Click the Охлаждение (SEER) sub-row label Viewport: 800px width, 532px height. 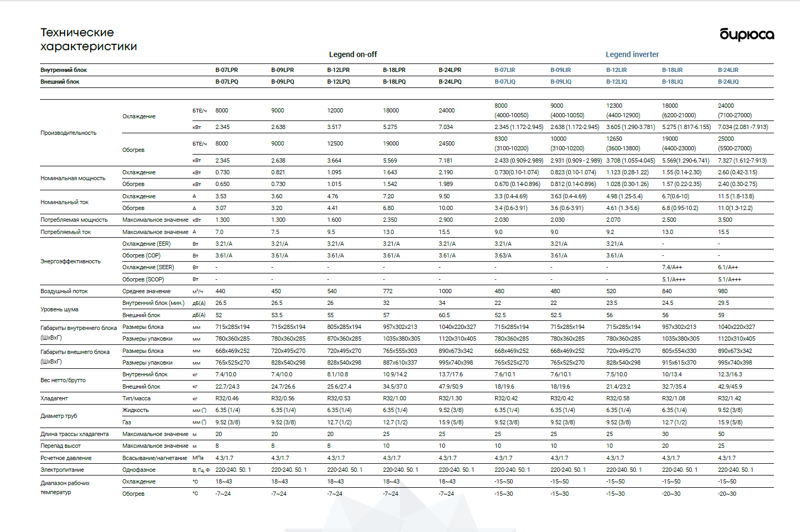tap(148, 267)
